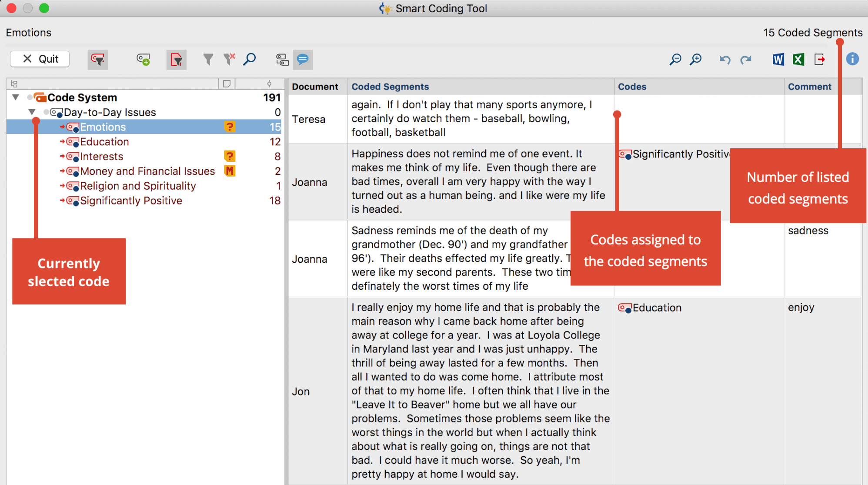Click the zoom in magnifier icon
Viewport: 868px width, 485px height.
pos(696,59)
